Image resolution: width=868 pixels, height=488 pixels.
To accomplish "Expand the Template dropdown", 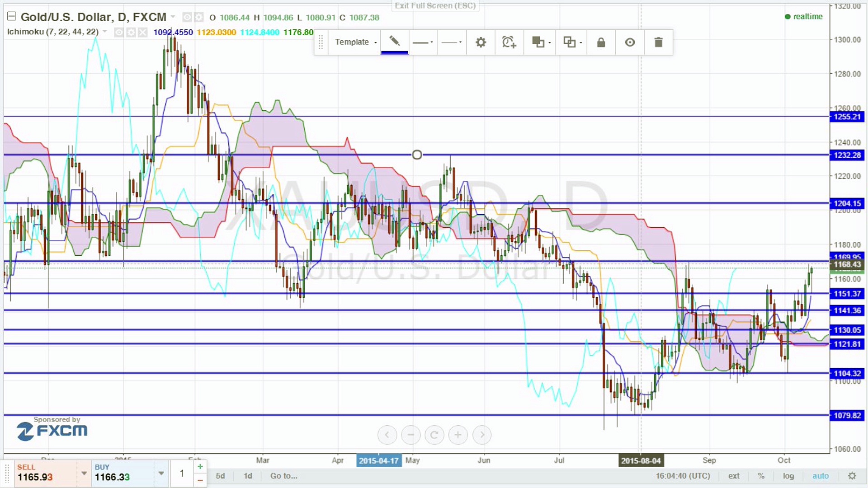I will [x=355, y=42].
